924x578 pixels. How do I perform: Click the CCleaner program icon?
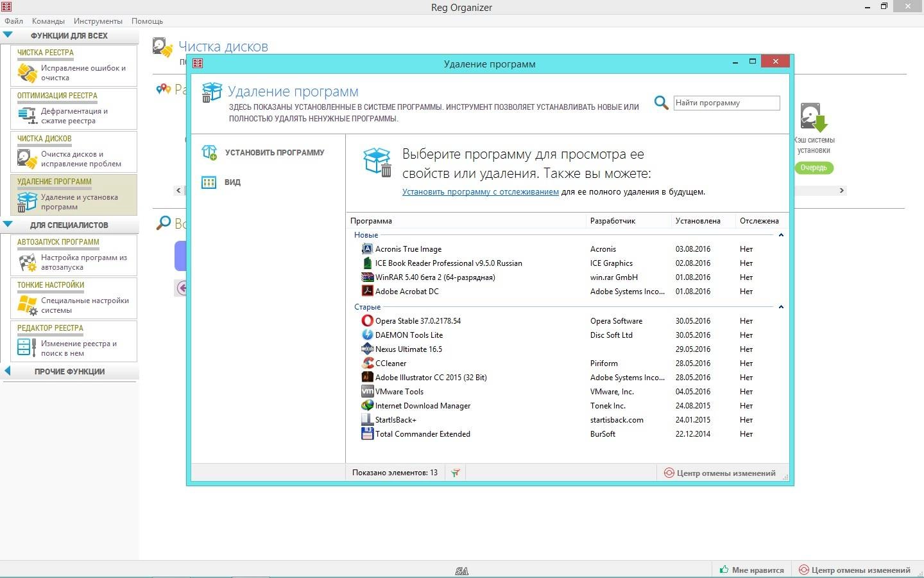pos(367,363)
